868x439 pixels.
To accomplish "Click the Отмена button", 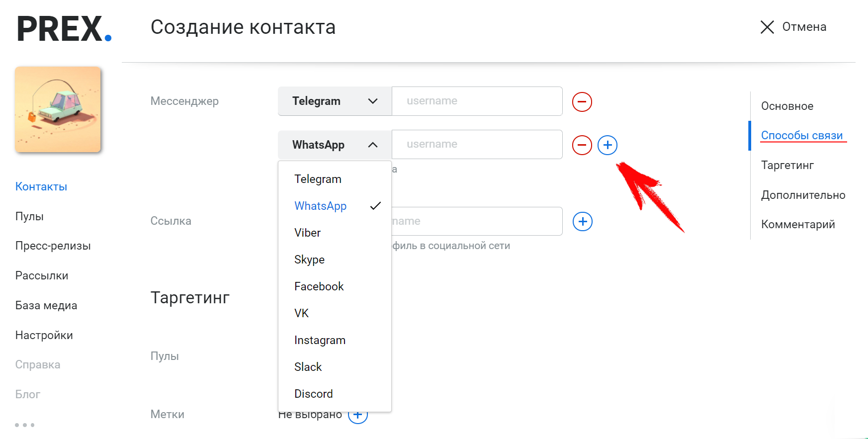I will (793, 27).
